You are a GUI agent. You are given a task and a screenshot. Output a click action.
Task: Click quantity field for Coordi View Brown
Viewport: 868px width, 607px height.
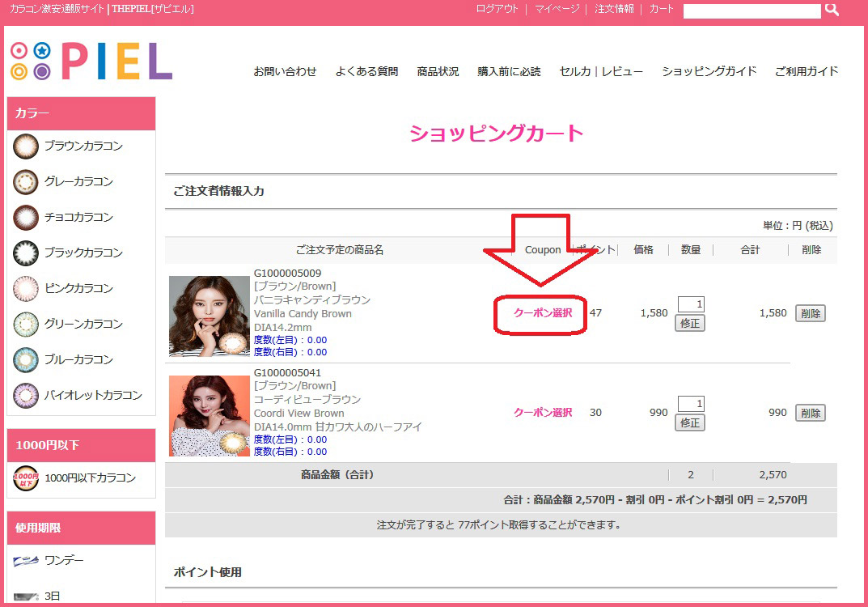pyautogui.click(x=690, y=404)
